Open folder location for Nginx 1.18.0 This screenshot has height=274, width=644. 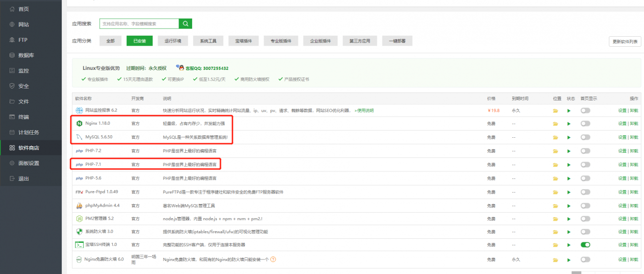556,124
